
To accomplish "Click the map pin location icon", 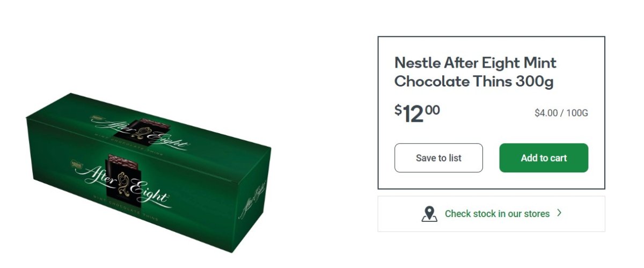I will [429, 214].
